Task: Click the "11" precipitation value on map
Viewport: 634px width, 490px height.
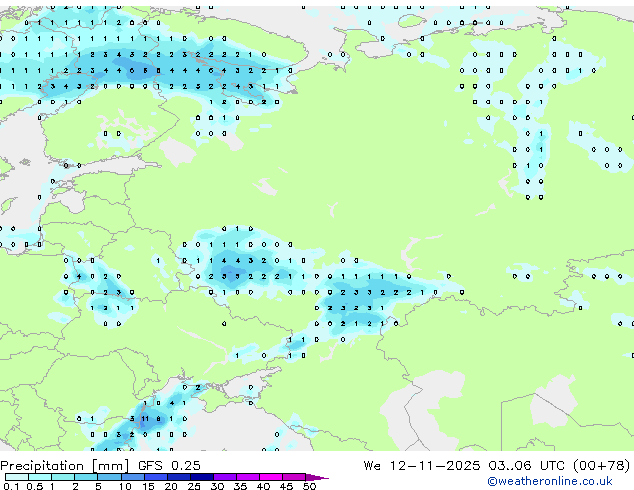Action: click(145, 419)
